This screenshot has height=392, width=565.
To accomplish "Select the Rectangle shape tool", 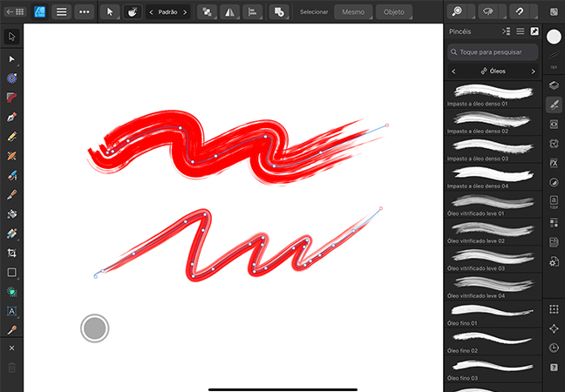I will click(x=11, y=272).
